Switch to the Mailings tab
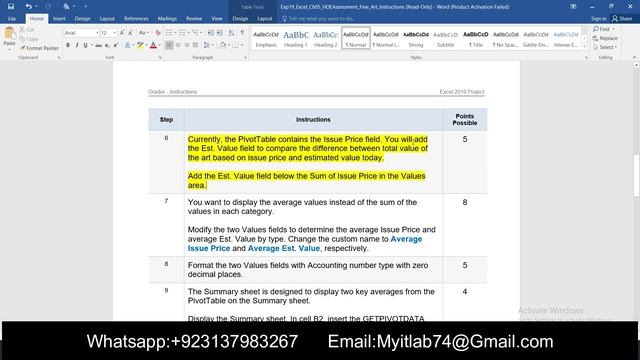The height and width of the screenshot is (360, 640). click(x=167, y=18)
